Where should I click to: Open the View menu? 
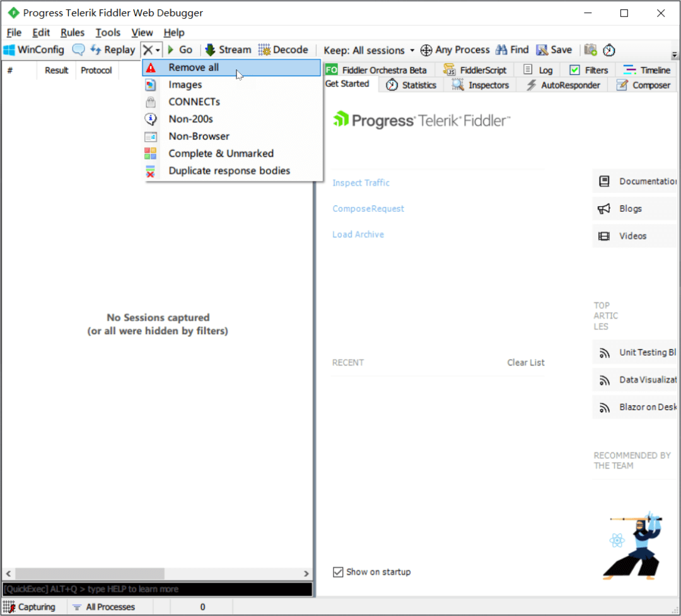(142, 33)
